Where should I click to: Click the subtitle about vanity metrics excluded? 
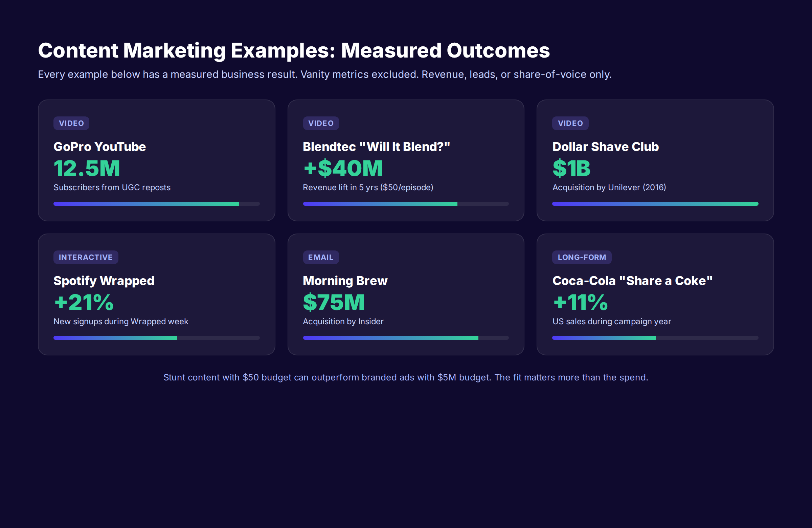[x=324, y=74]
